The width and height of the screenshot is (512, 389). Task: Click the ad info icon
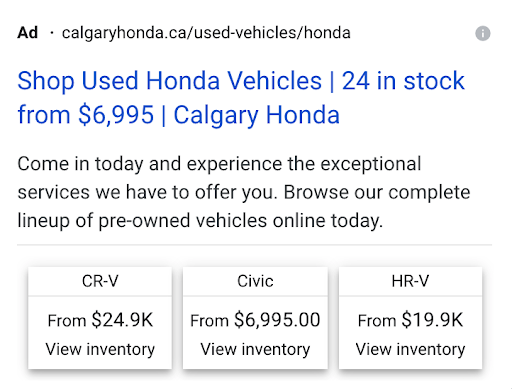coord(482,33)
